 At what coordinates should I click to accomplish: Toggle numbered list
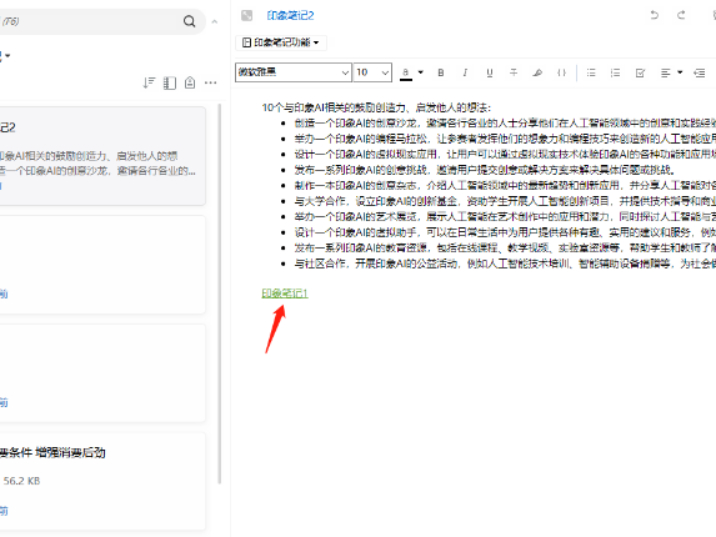click(x=615, y=73)
